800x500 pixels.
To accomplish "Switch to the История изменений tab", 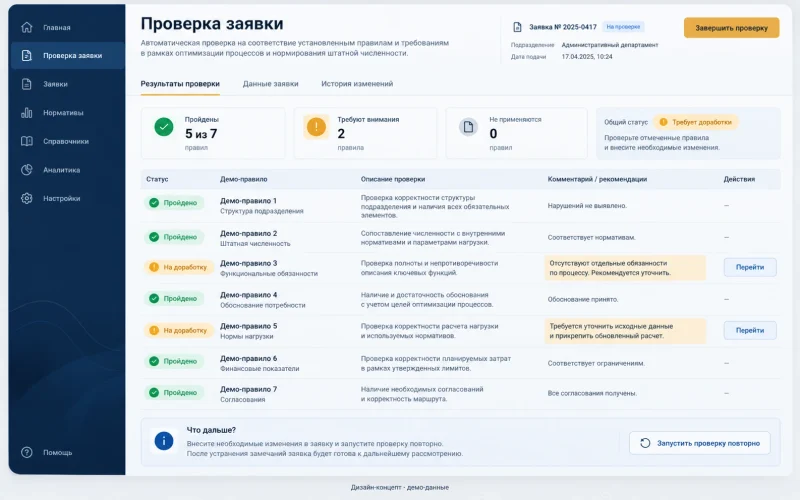I will [357, 84].
